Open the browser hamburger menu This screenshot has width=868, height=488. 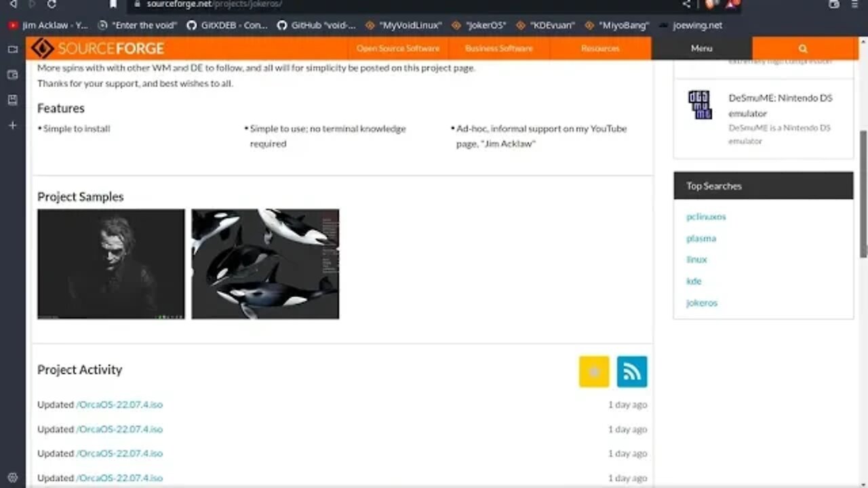point(856,4)
